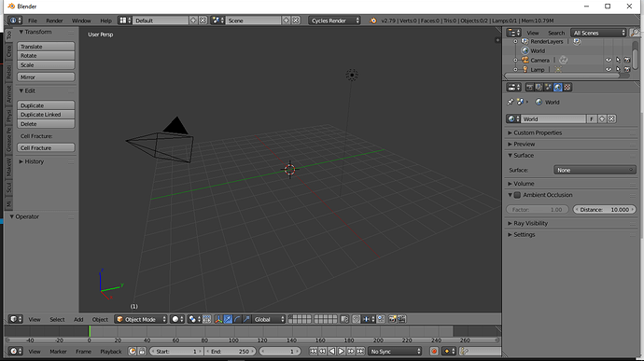
Task: Open the All Scenes outliner dropdown
Action: tap(599, 33)
